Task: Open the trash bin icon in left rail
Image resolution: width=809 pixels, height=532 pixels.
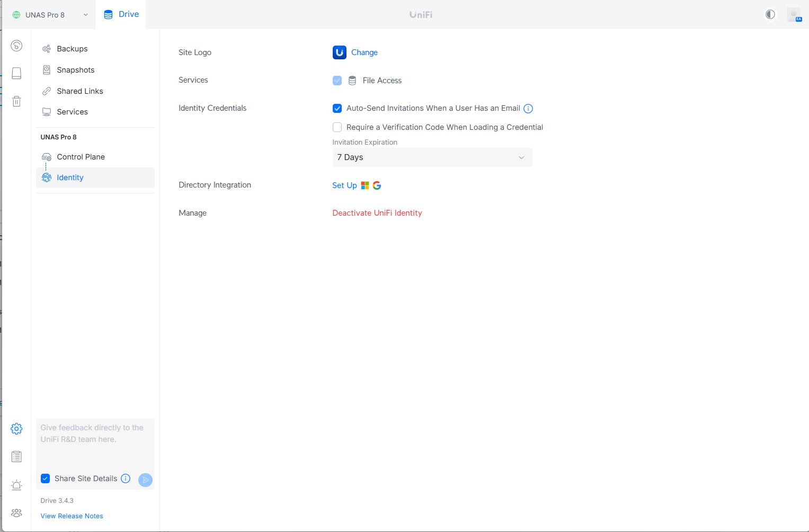Action: pyautogui.click(x=16, y=101)
